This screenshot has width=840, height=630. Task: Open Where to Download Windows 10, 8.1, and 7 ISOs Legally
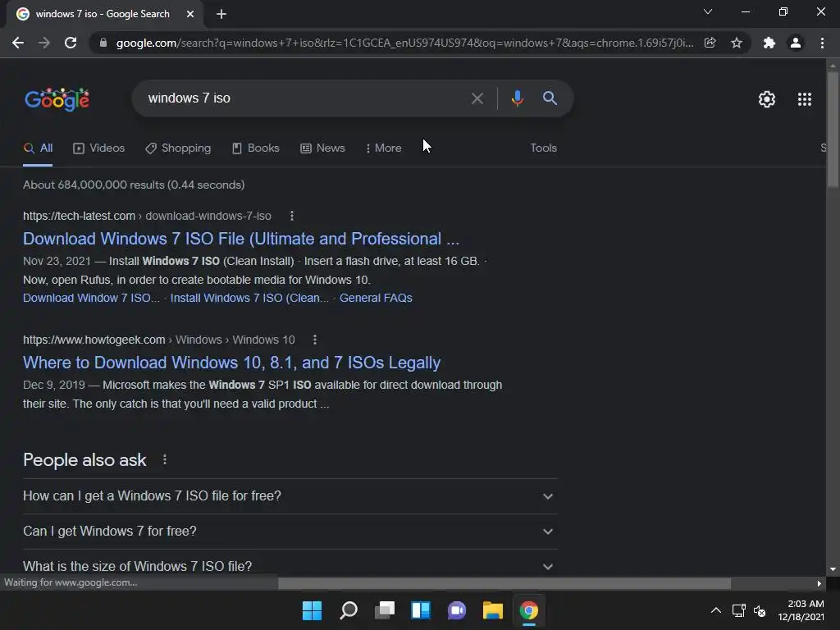pos(231,363)
